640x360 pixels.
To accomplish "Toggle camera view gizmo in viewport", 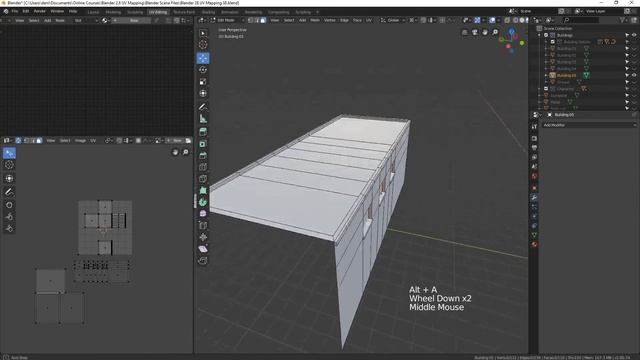I will coord(475,32).
